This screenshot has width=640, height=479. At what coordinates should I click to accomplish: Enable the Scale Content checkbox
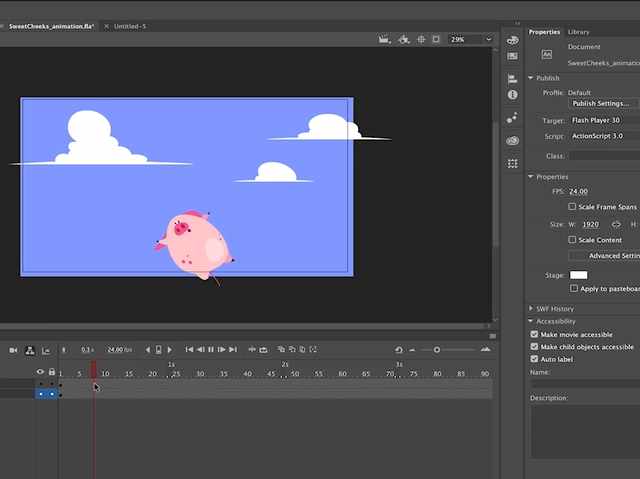572,240
